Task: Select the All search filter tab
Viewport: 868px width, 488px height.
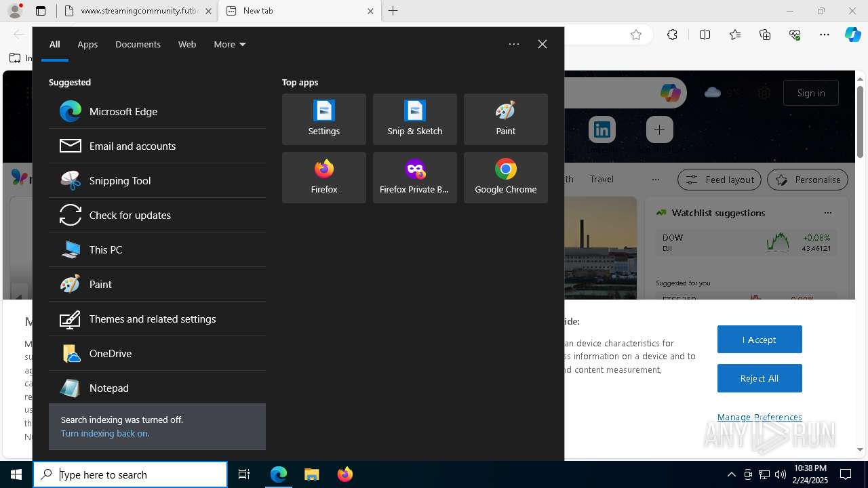Action: 55,44
